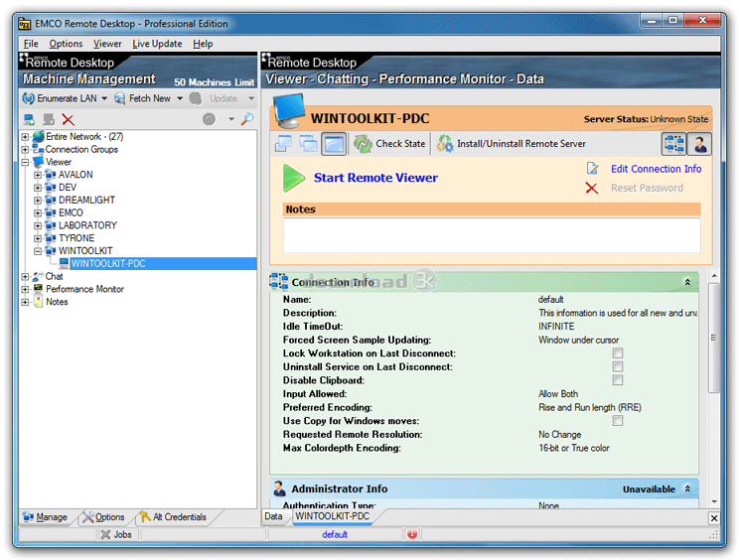The width and height of the screenshot is (739, 560).
Task: Expand the AVALON group node
Action: [38, 175]
